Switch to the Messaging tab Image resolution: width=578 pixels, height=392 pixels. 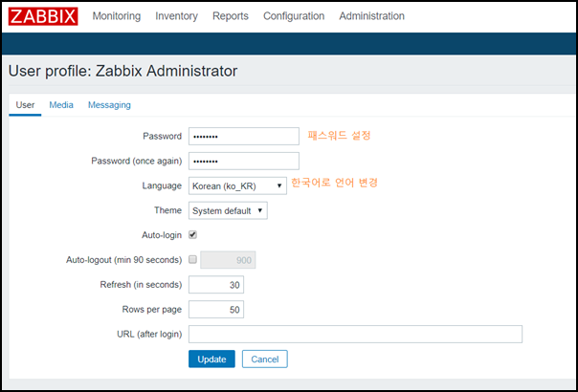(x=109, y=105)
